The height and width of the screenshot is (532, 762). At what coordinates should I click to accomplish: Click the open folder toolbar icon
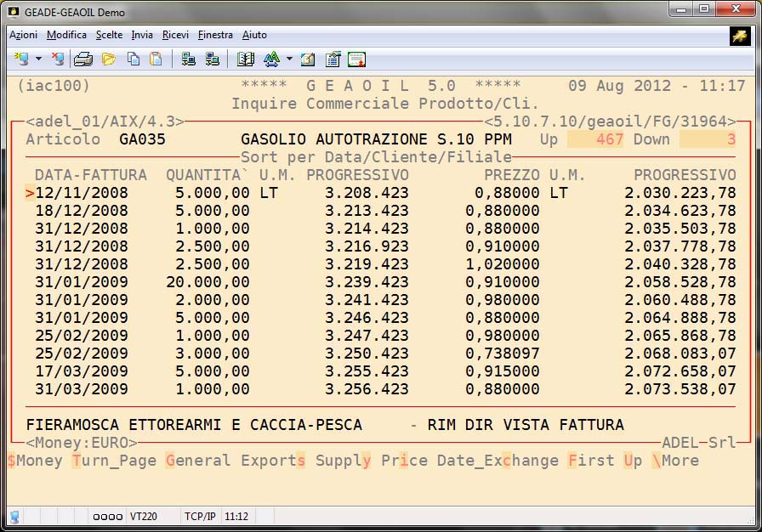(x=109, y=59)
